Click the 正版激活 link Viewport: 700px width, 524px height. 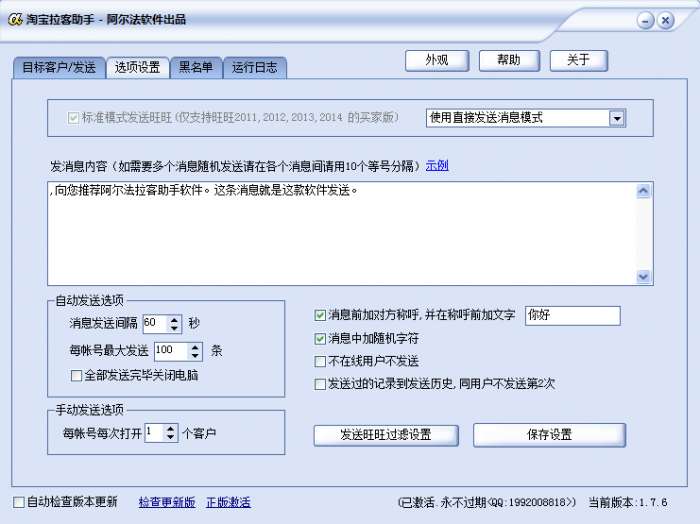click(229, 503)
